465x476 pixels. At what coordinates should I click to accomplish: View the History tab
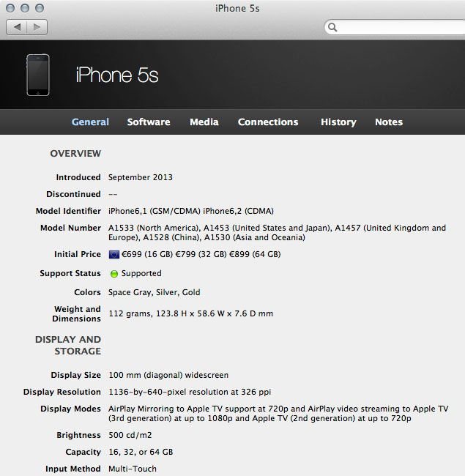(x=338, y=122)
